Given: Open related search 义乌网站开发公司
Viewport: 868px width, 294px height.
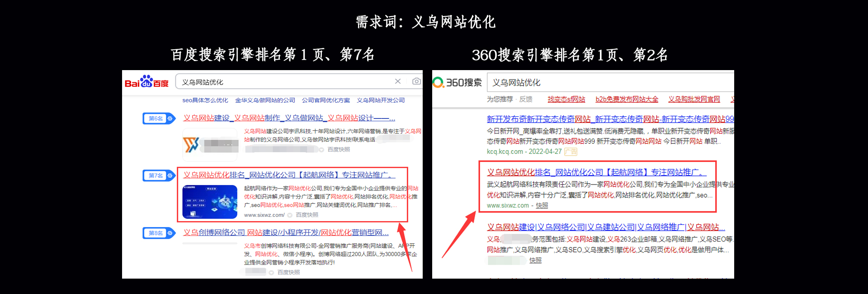Looking at the screenshot, I should pos(381,100).
